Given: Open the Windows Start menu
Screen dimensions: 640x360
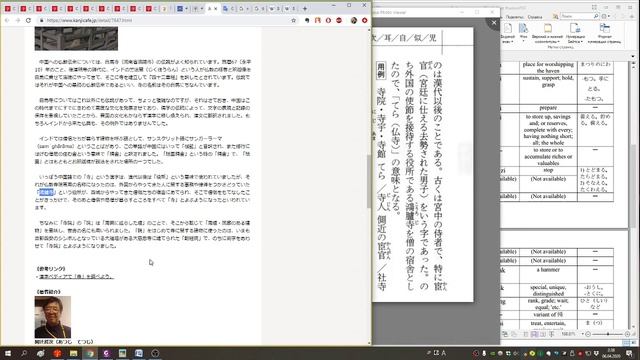Looking at the screenshot, I should coord(8,353).
